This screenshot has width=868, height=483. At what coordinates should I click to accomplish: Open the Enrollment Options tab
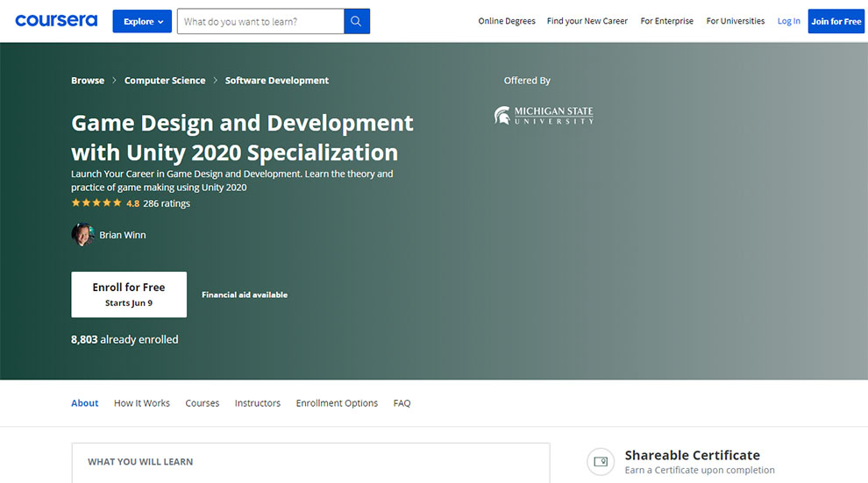click(337, 403)
